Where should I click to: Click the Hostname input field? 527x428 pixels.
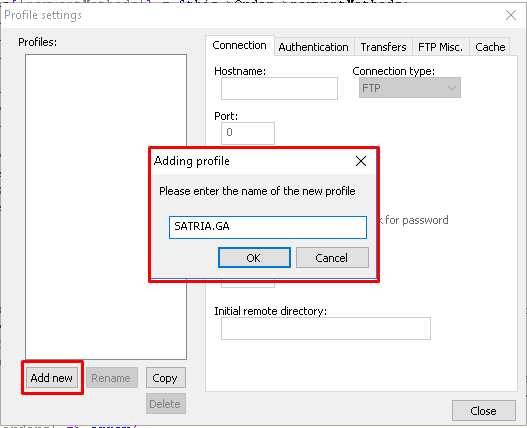pos(279,88)
